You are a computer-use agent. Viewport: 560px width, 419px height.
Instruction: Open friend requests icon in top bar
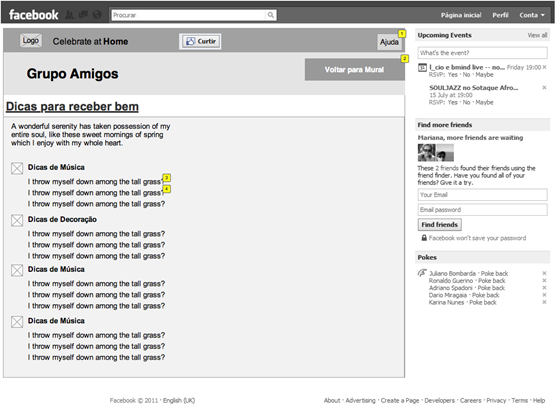pos(69,15)
